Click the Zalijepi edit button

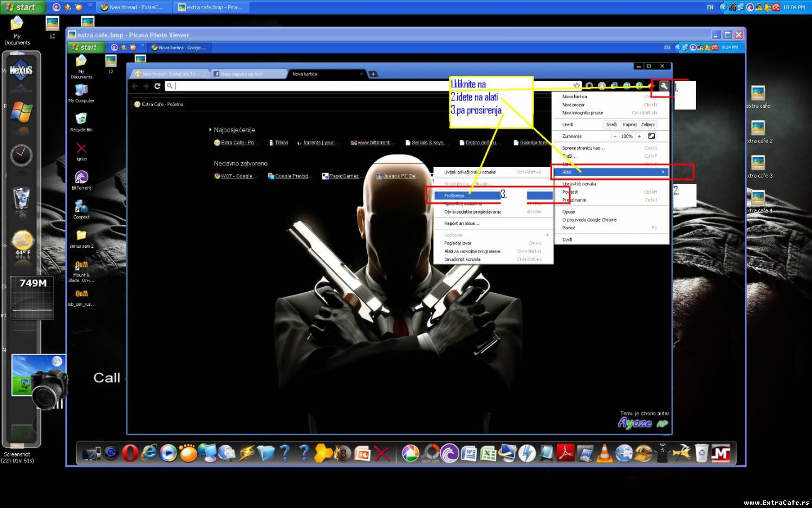pos(648,124)
